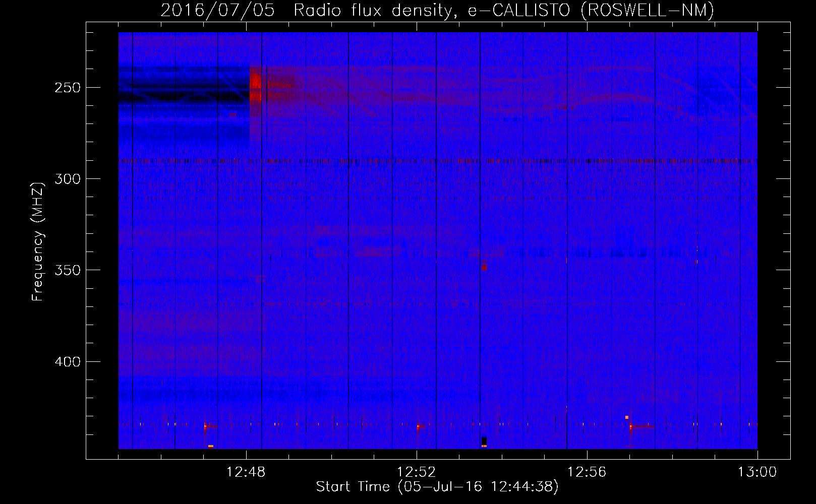Click the black notch at the spectrogram's bottom edge

pos(484,441)
